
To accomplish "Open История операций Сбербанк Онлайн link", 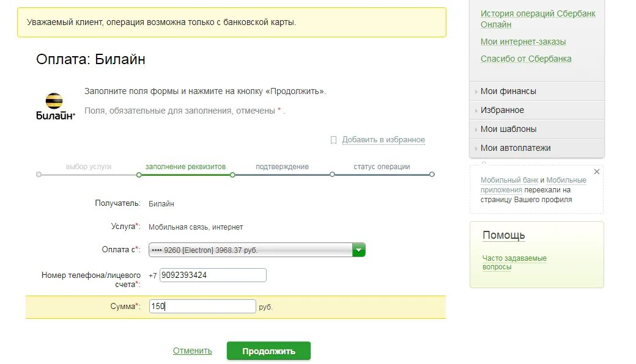I will (538, 19).
